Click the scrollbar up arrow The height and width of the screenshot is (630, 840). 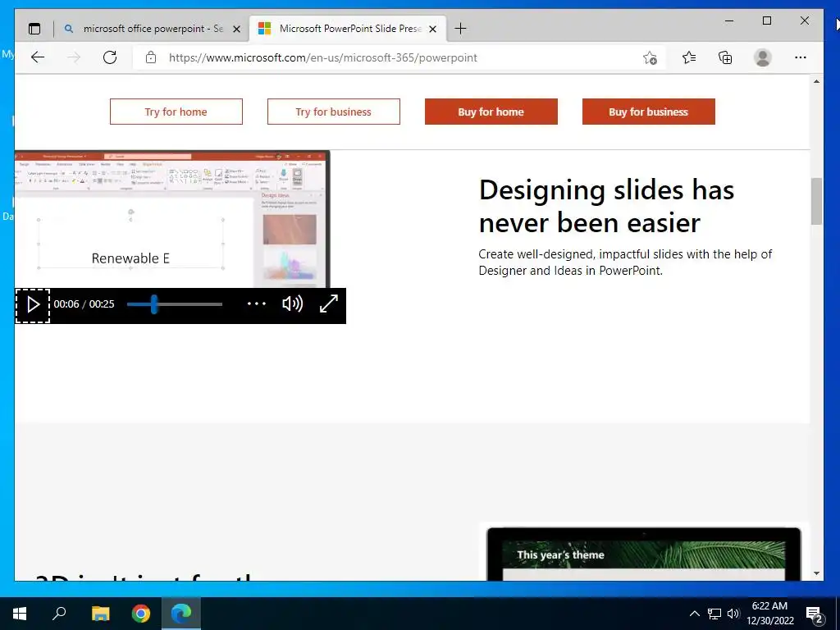pos(816,81)
